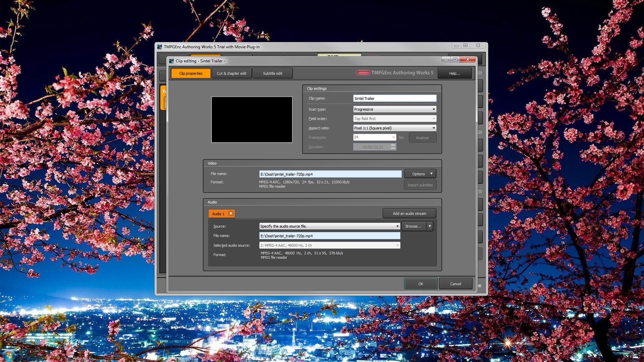Open the audio Source dropdown
Image resolution: width=644 pixels, height=362 pixels.
click(329, 226)
